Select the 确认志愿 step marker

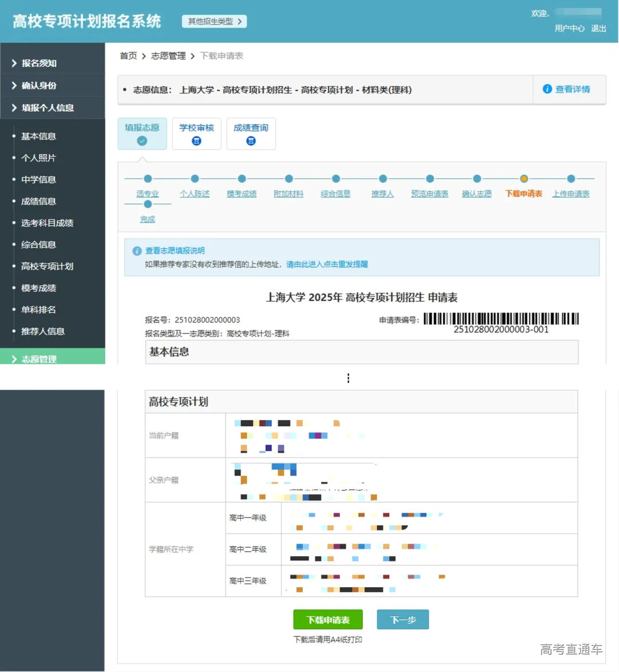pos(476,194)
